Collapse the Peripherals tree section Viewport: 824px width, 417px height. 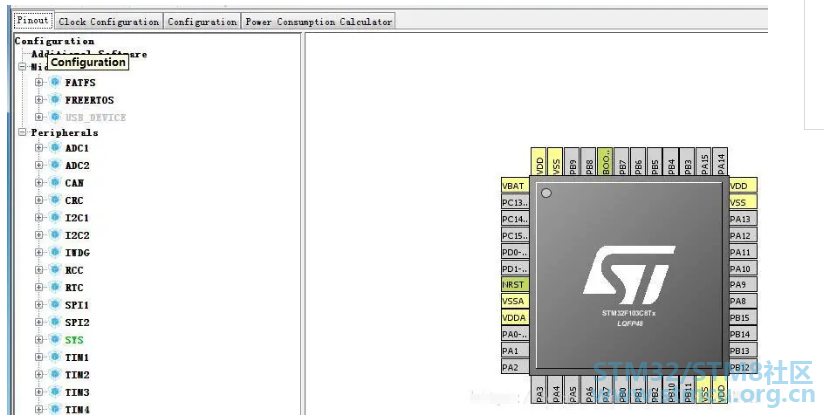22,132
